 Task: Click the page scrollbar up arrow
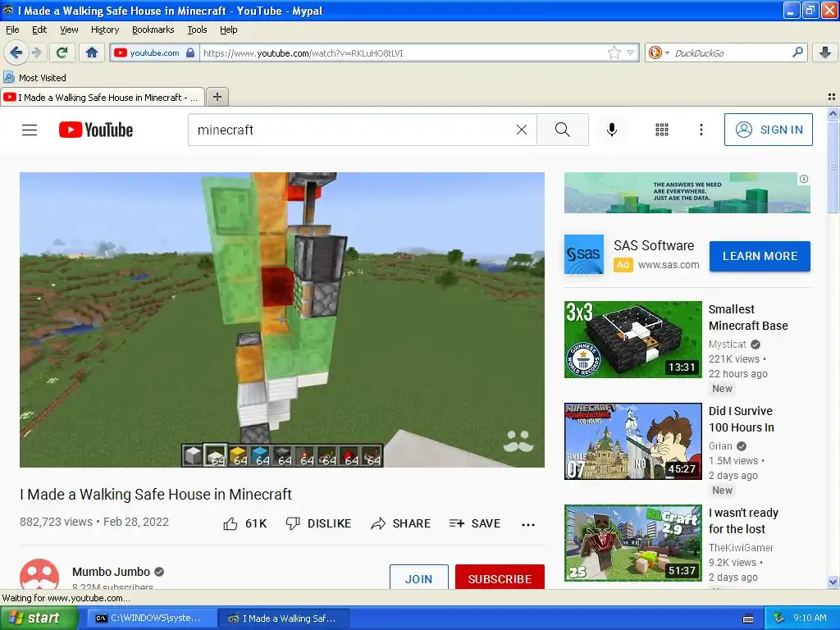coord(833,113)
